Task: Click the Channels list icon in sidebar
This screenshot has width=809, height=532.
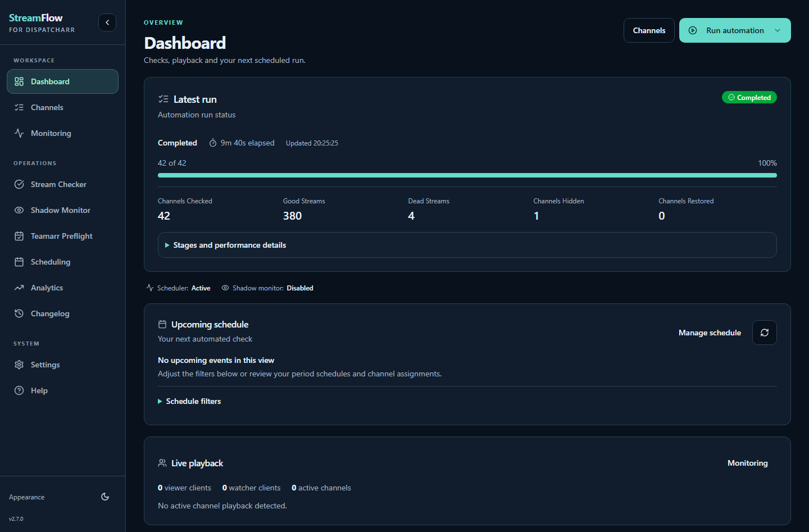Action: pyautogui.click(x=19, y=107)
